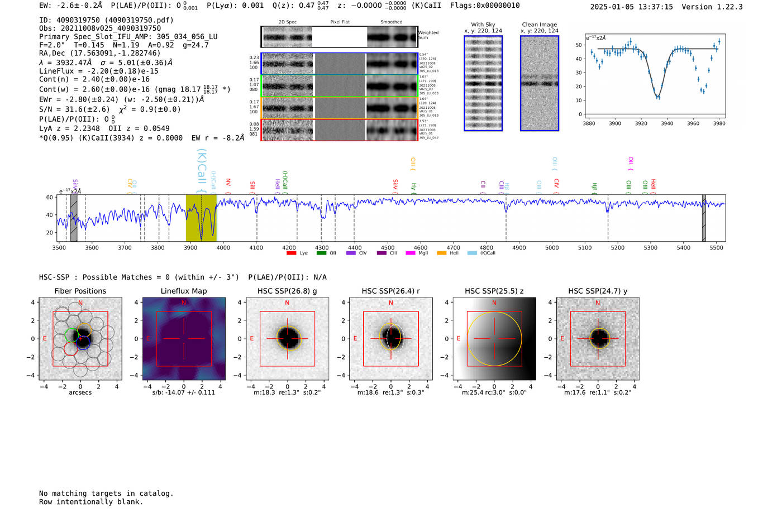Click the RA,Dec coordinates text
The height and width of the screenshot is (532, 782).
(x=100, y=54)
